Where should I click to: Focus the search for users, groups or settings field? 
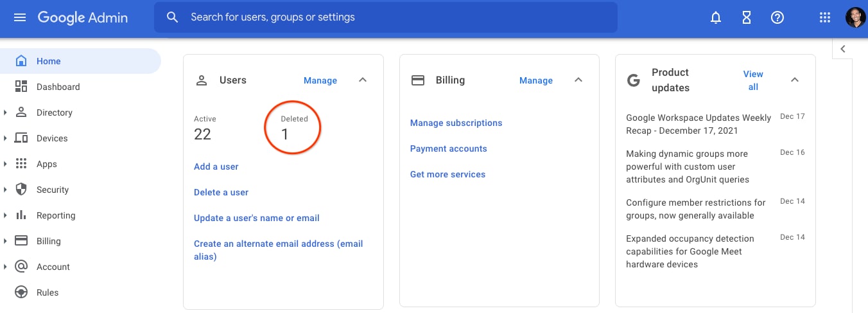[x=386, y=17]
